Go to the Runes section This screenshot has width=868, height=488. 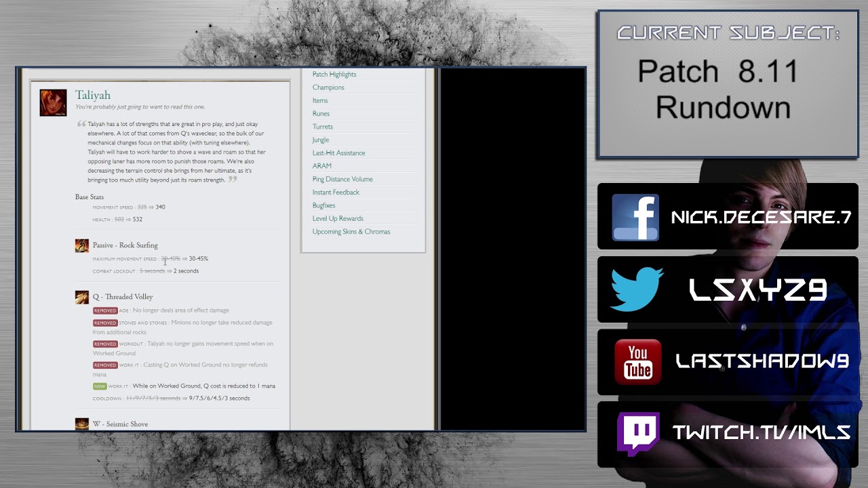[x=321, y=114]
